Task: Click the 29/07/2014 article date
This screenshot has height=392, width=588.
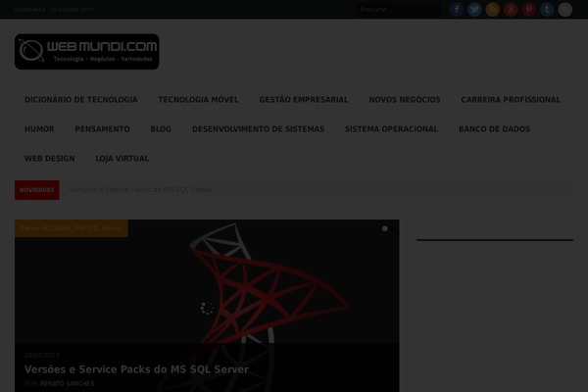Action: 42,355
